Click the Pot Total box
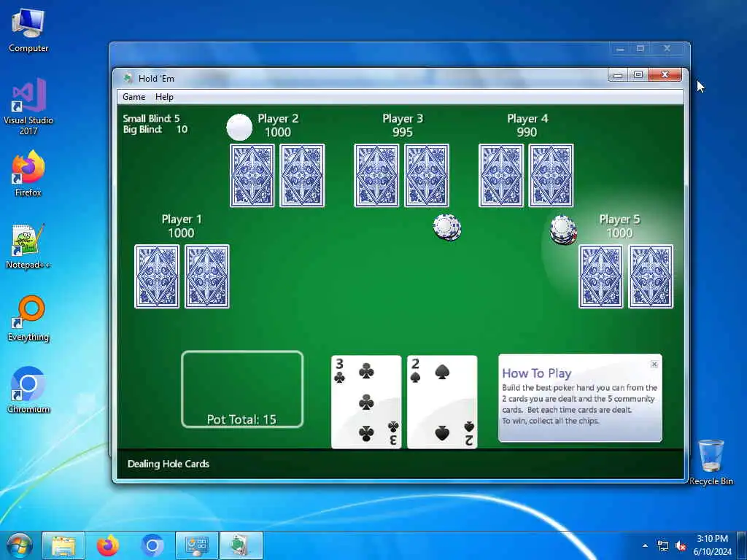747x560 pixels. click(x=242, y=389)
